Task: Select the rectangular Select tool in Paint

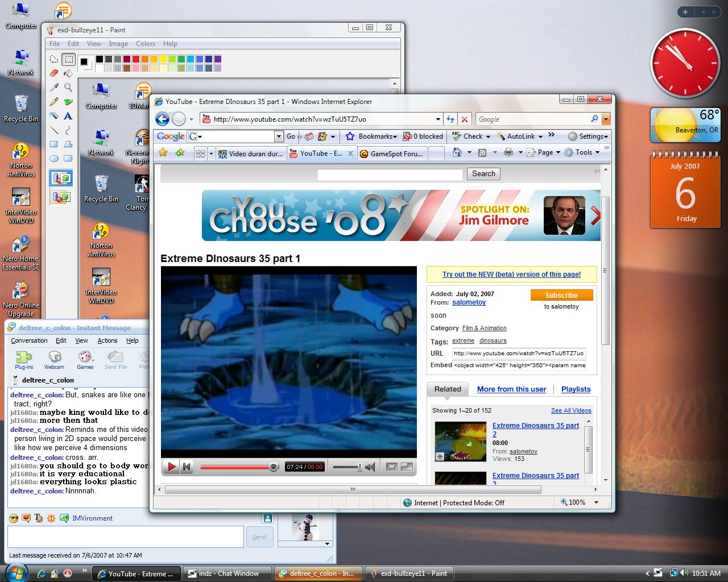Action: pos(68,59)
